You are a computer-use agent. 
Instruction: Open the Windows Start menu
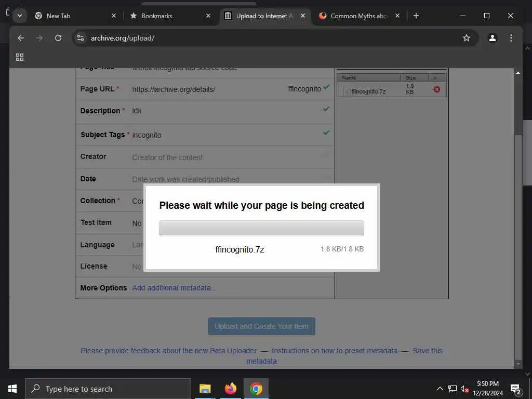click(x=12, y=389)
